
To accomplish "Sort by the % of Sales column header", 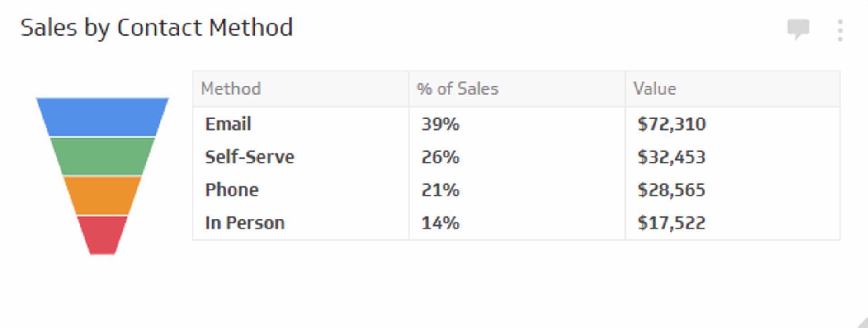I will [458, 88].
